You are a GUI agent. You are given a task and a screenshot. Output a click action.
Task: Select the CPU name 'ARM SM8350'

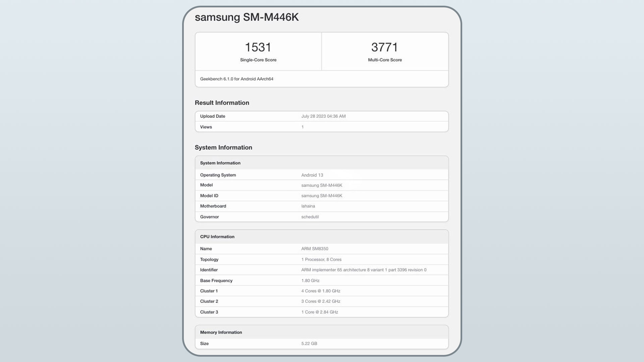[x=315, y=249]
